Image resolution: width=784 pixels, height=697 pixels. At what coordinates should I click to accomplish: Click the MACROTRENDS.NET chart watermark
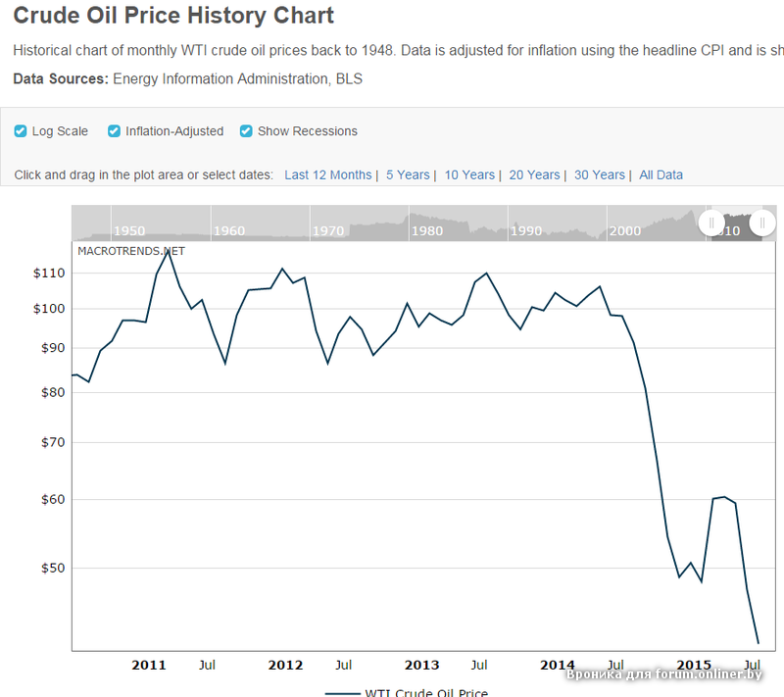[x=131, y=250]
